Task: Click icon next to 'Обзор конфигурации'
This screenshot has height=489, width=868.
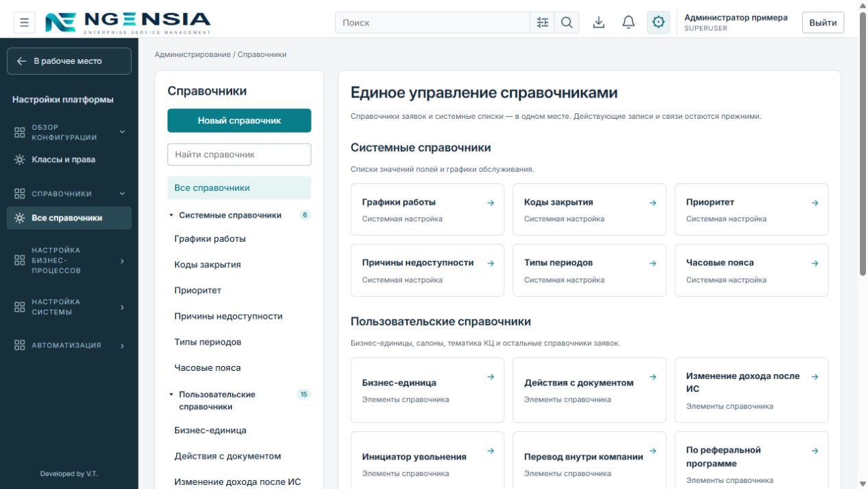Action: (x=19, y=133)
